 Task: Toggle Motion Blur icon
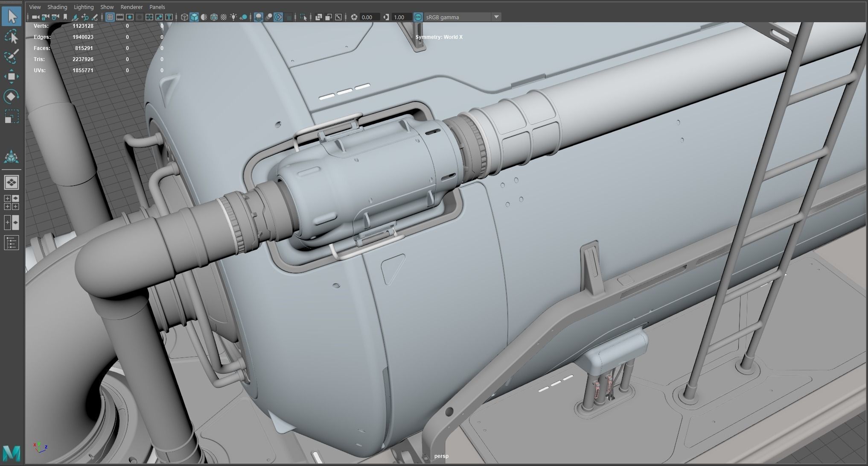pos(269,17)
